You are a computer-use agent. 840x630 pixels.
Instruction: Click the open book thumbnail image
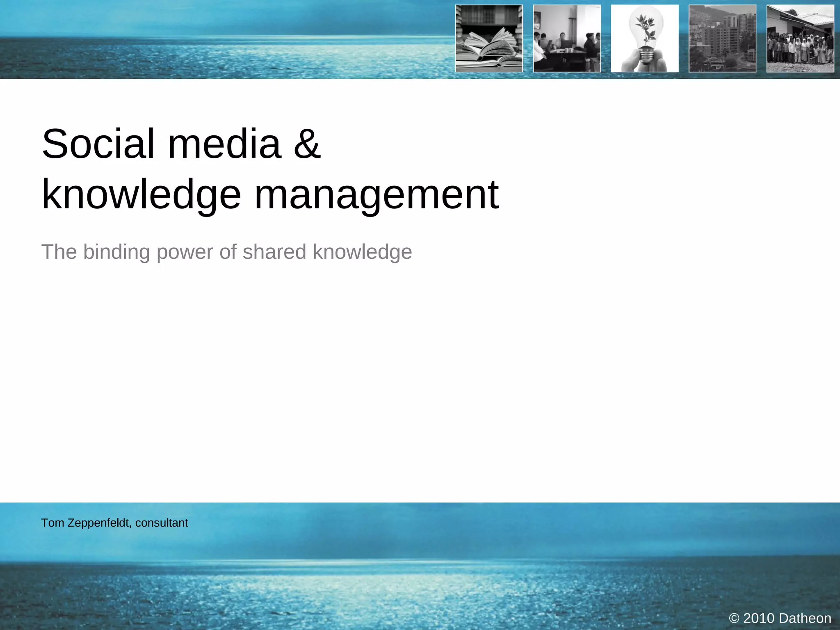[489, 39]
